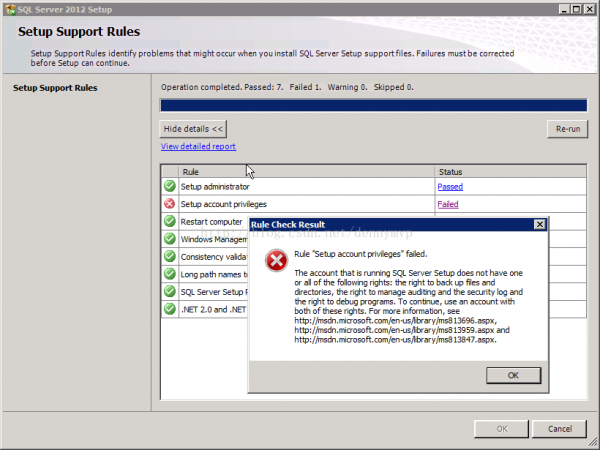Click the Setup administrator rule text

click(x=215, y=187)
